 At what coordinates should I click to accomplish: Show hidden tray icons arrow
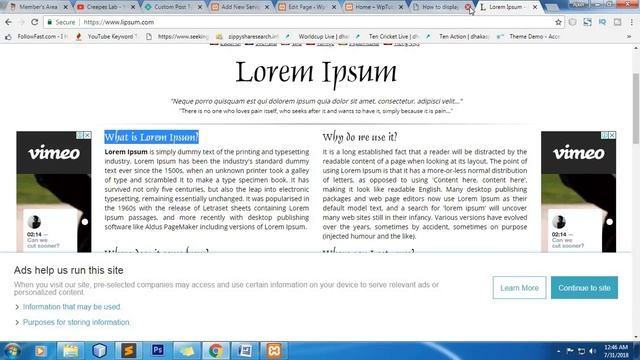[x=558, y=351]
